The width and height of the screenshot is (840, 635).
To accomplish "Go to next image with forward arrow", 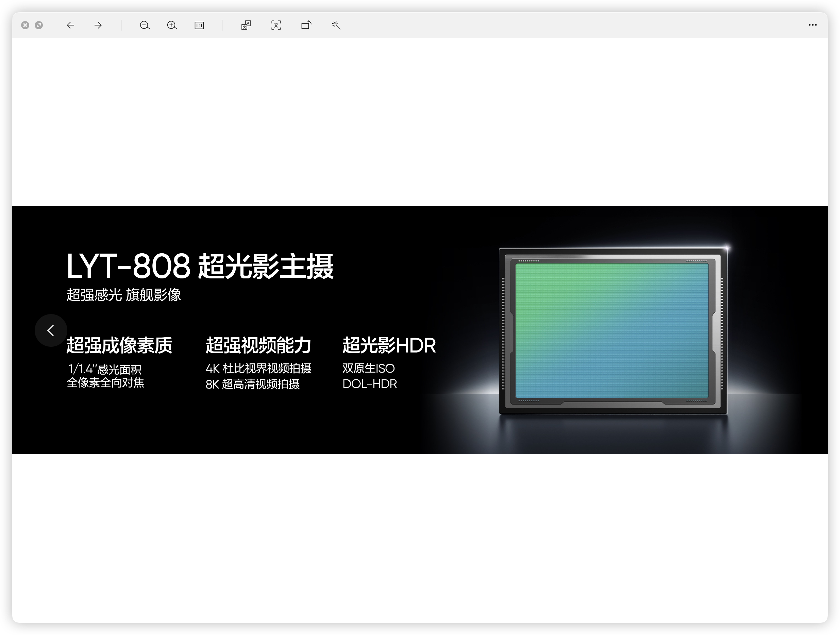I will pyautogui.click(x=98, y=25).
